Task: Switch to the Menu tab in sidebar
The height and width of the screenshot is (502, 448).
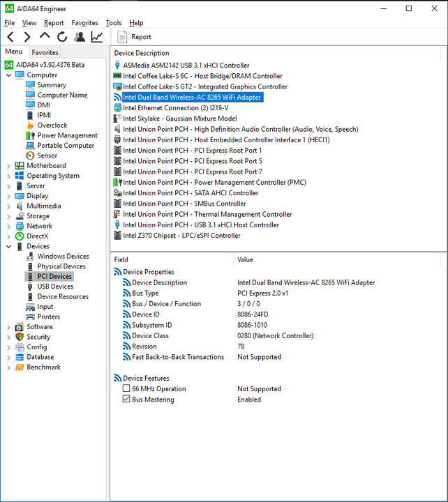Action: tap(14, 52)
